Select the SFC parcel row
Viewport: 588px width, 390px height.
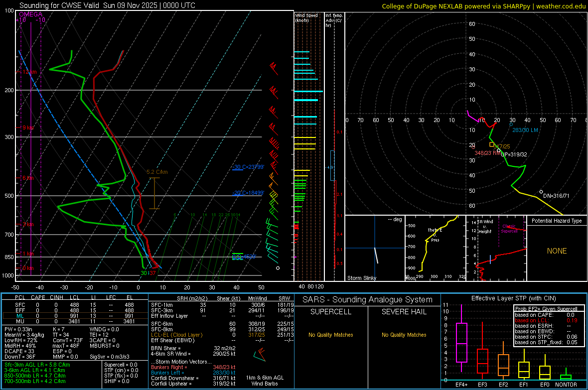point(75,305)
